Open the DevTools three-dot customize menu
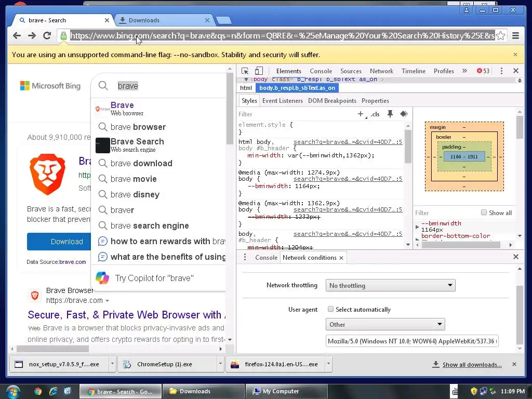The height and width of the screenshot is (399, 532). (x=501, y=71)
